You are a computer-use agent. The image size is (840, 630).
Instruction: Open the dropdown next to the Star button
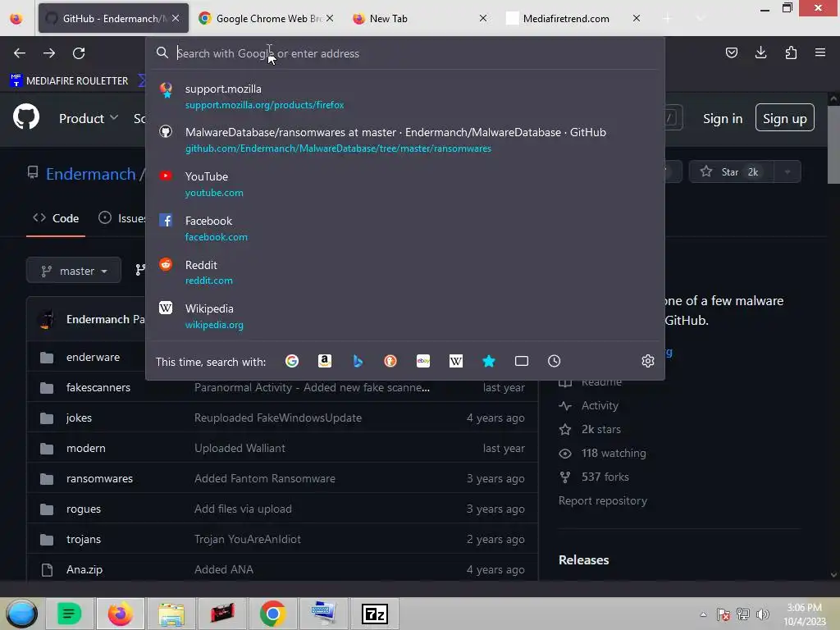[787, 172]
